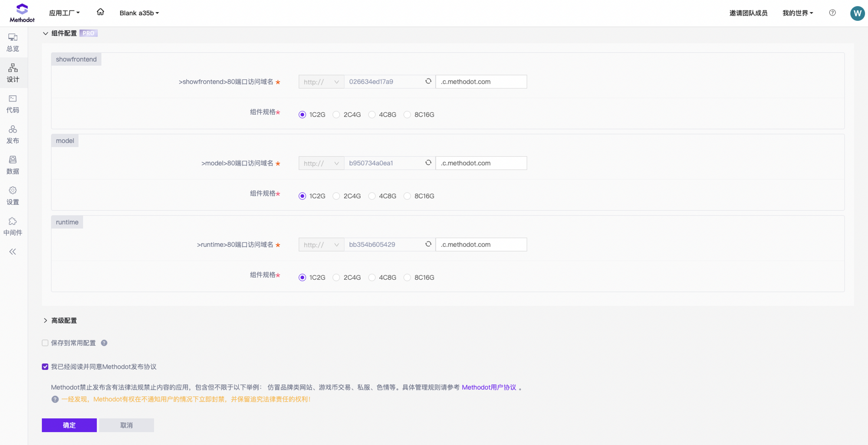Collapse the left sidebar

[x=13, y=252]
